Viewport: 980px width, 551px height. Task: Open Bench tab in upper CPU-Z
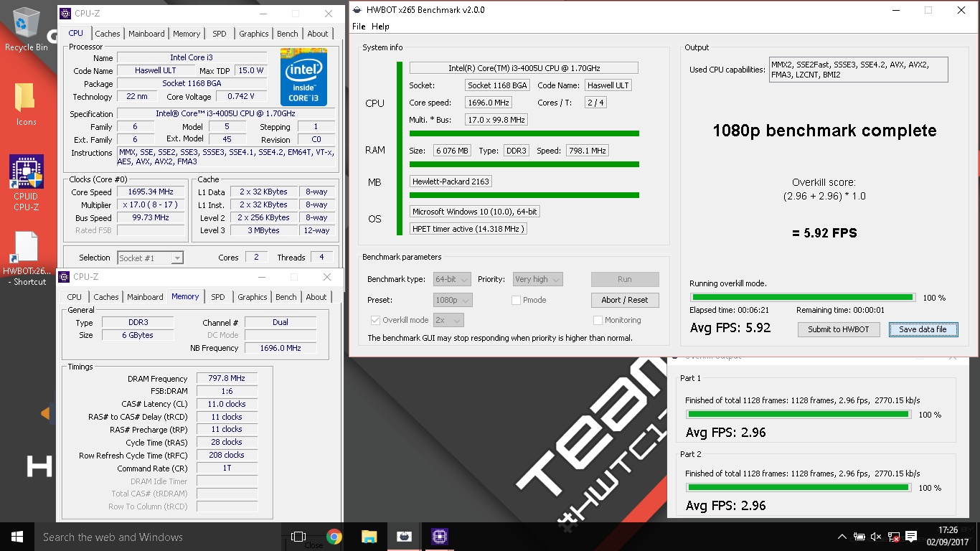click(288, 34)
